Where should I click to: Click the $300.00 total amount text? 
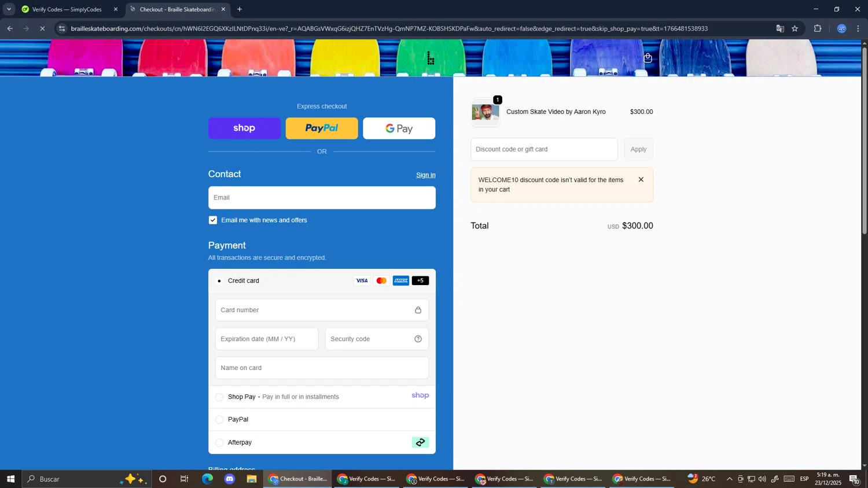click(x=637, y=226)
